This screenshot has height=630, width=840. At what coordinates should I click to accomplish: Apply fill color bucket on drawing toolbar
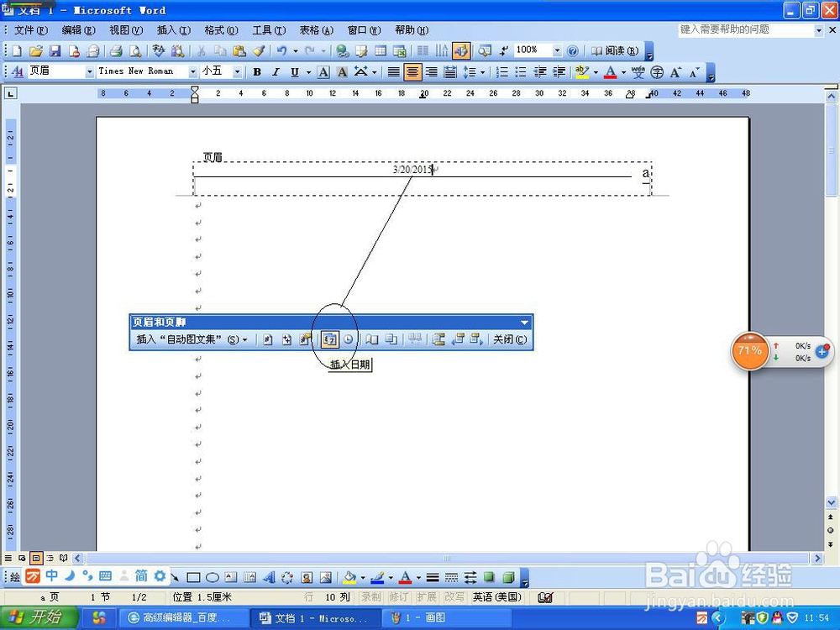(349, 578)
